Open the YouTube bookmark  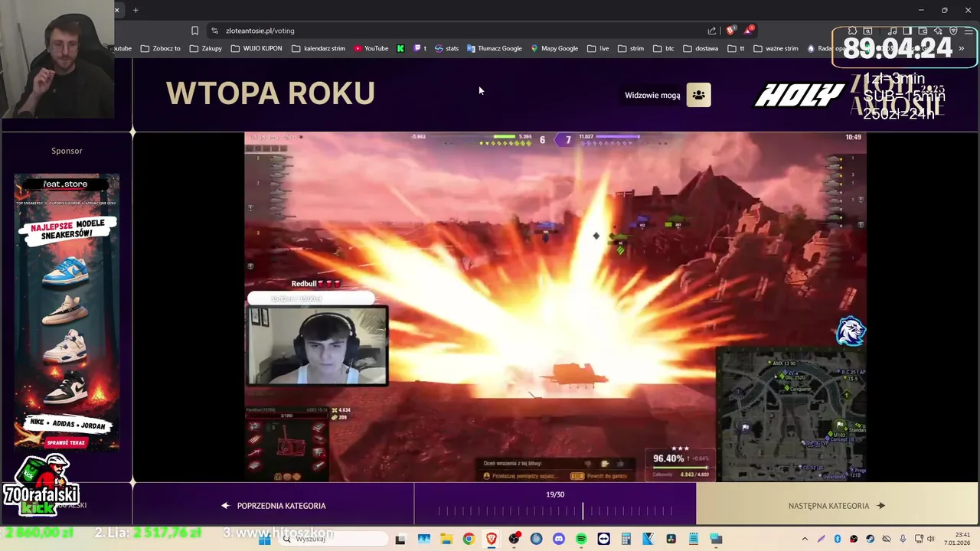pos(371,48)
